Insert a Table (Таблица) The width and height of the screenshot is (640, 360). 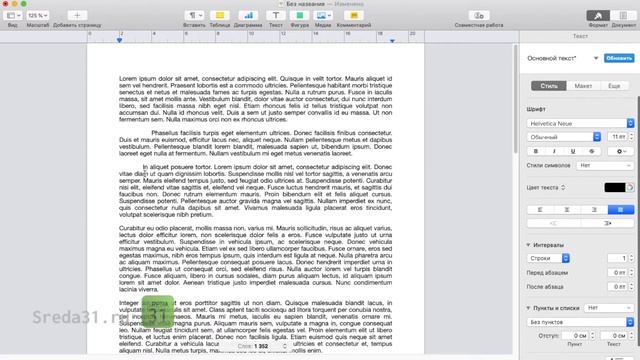pos(220,16)
